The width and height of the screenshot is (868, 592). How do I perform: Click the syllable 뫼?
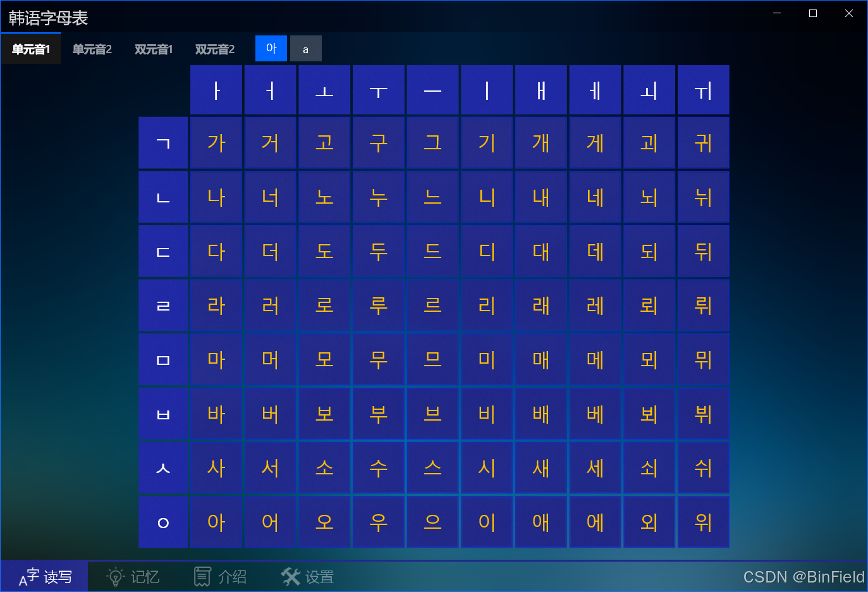649,360
